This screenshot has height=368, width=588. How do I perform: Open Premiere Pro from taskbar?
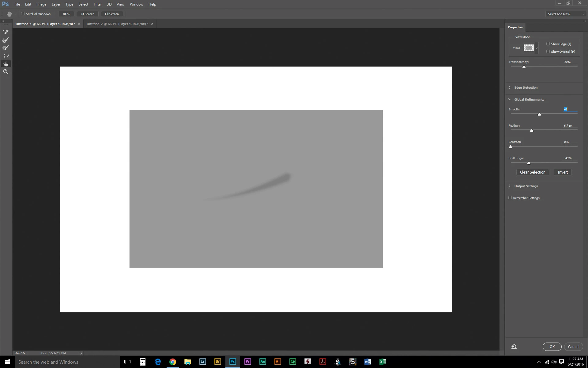[247, 362]
